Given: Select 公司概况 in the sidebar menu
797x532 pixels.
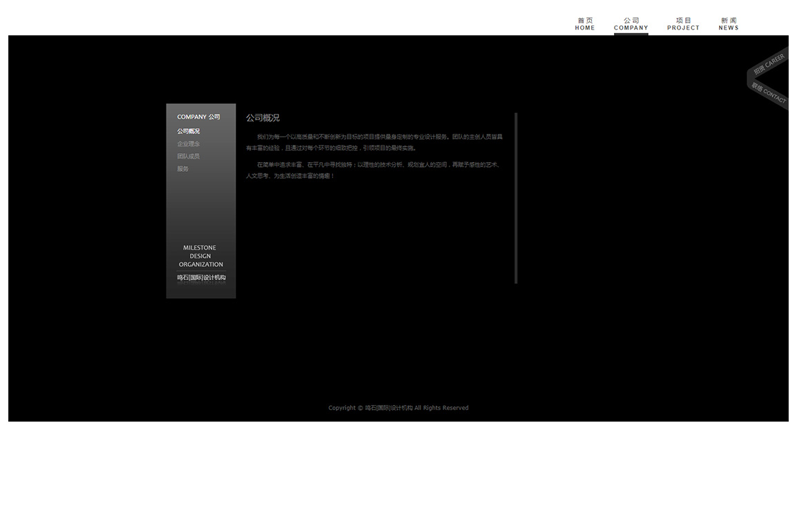Looking at the screenshot, I should [x=188, y=131].
